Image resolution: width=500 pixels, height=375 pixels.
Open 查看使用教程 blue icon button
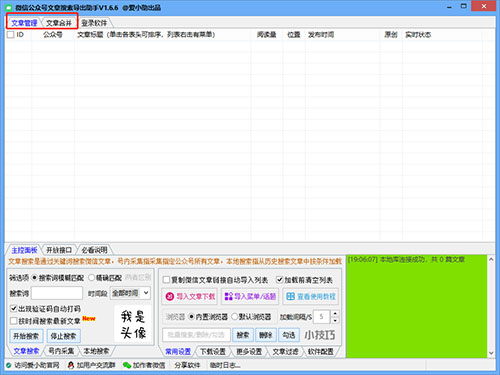[311, 296]
